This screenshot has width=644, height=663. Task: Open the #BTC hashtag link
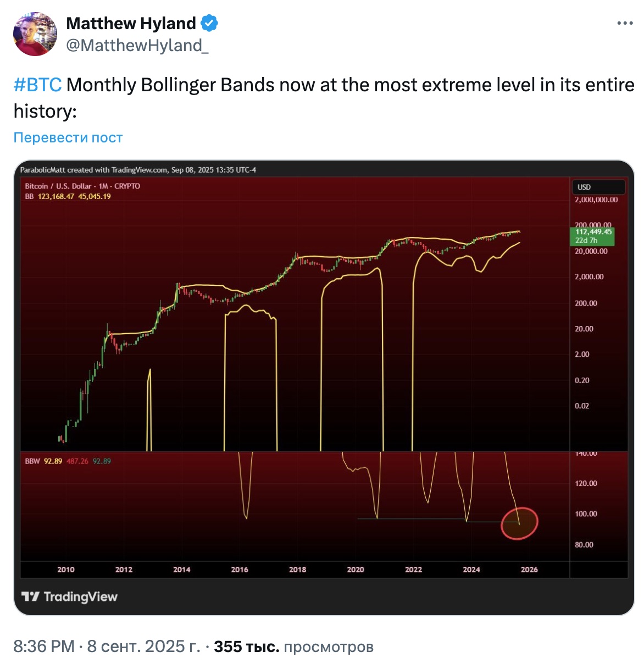37,85
